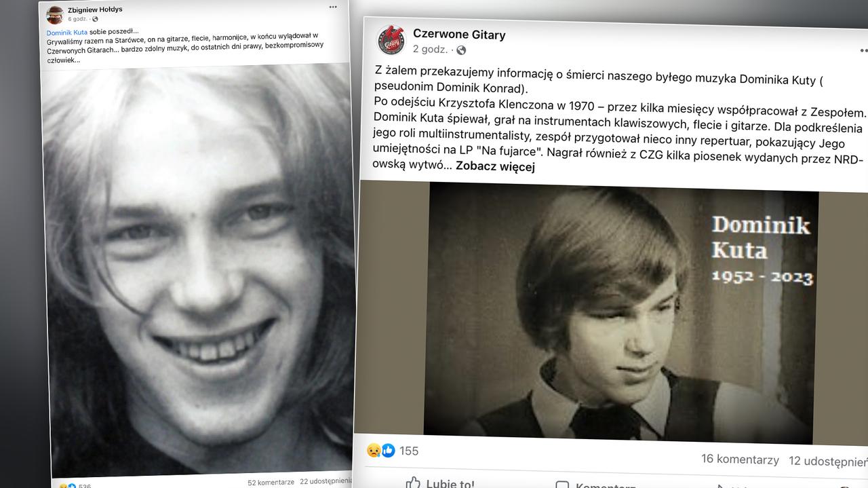Click blue like reaction icon beside 155

point(388,451)
